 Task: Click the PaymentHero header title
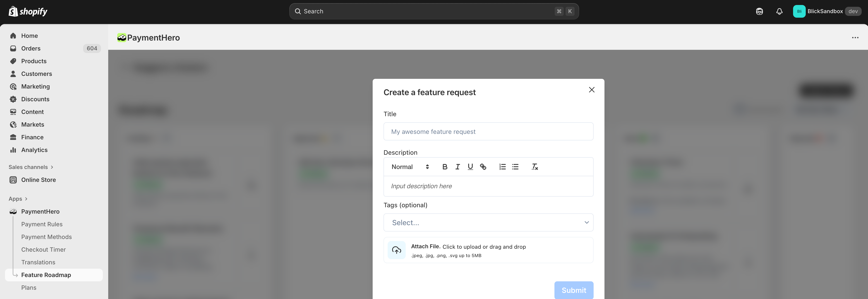pos(153,38)
